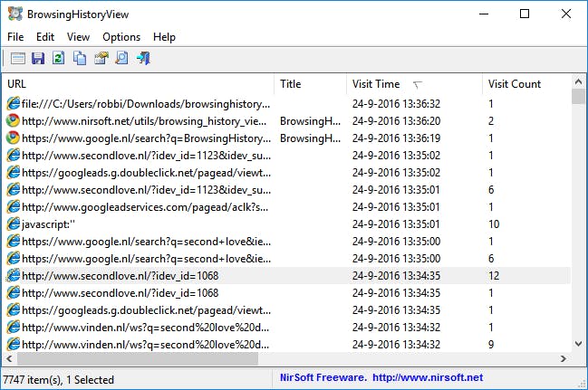Click the visit count value 2
Image resolution: width=588 pixels, height=390 pixels.
coord(491,121)
